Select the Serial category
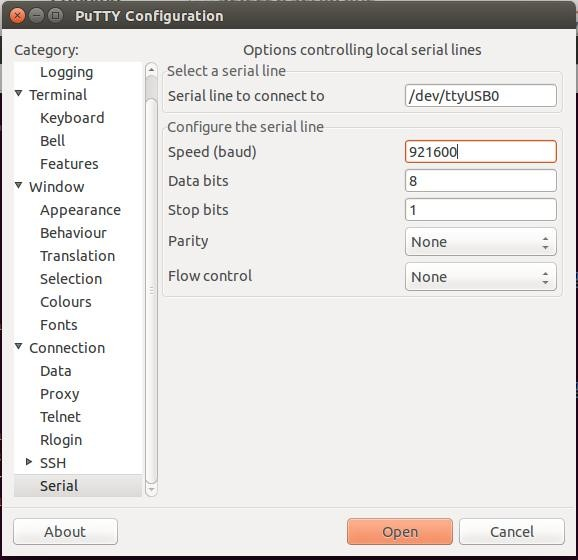This screenshot has width=578, height=560. click(x=78, y=486)
